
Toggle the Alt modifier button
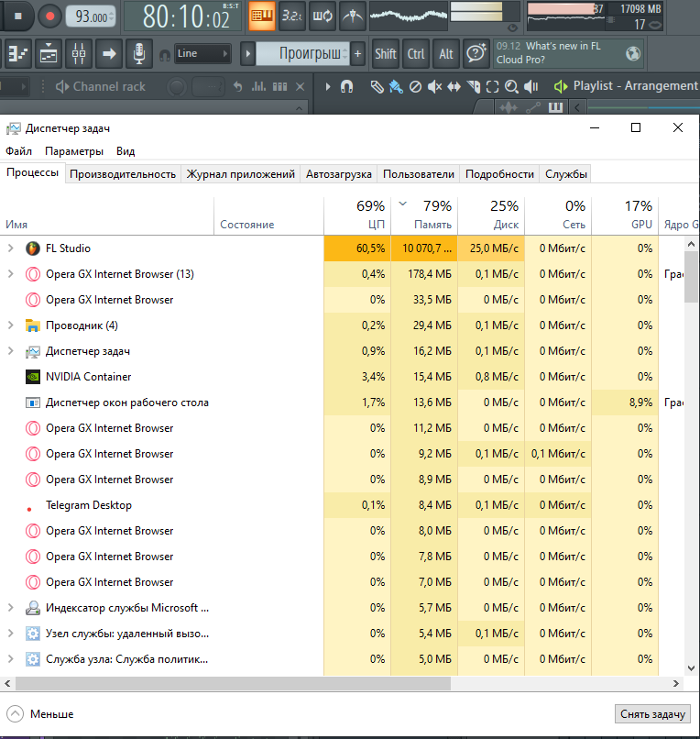tap(445, 54)
